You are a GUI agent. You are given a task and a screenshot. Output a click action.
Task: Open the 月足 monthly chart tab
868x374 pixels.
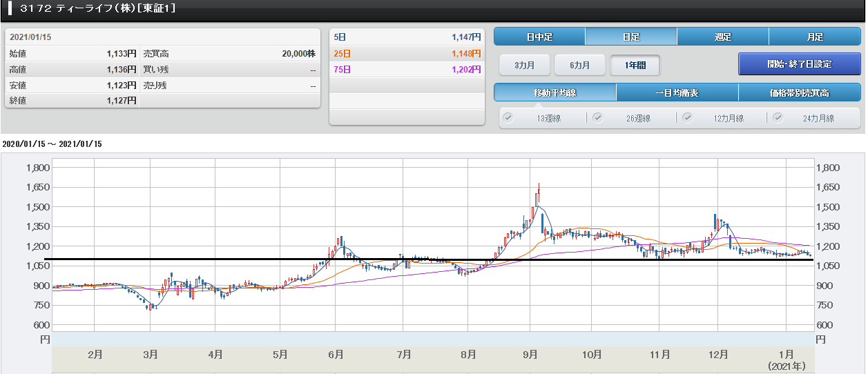click(815, 37)
